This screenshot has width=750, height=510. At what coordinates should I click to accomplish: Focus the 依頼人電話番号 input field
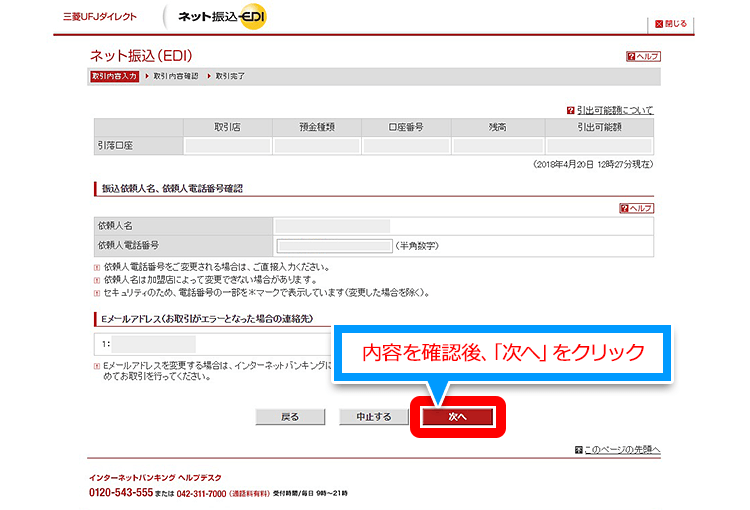334,246
